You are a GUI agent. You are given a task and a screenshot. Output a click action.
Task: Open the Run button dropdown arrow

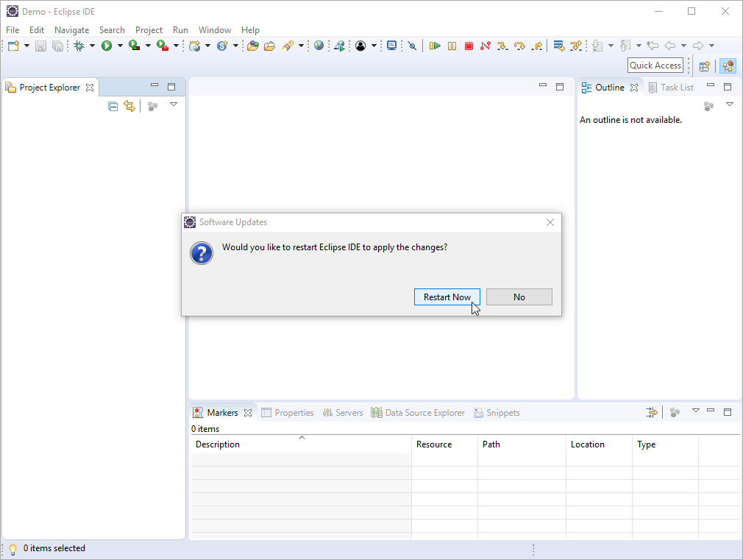(x=120, y=46)
